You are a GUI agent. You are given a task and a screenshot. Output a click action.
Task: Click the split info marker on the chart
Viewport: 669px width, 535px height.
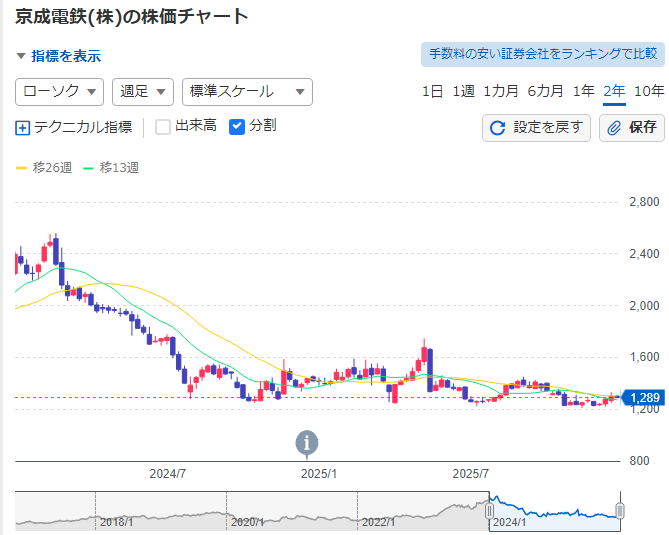pyautogui.click(x=307, y=443)
